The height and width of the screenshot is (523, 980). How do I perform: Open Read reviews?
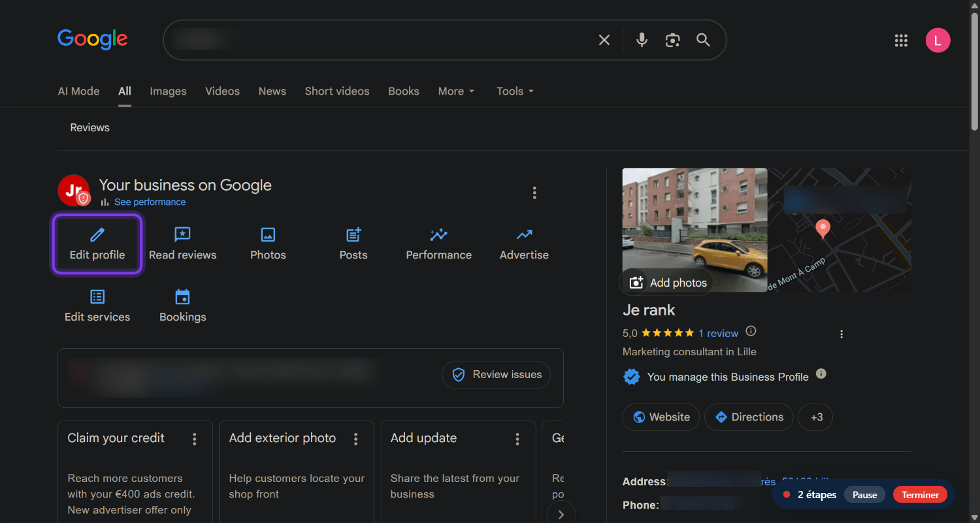(182, 244)
